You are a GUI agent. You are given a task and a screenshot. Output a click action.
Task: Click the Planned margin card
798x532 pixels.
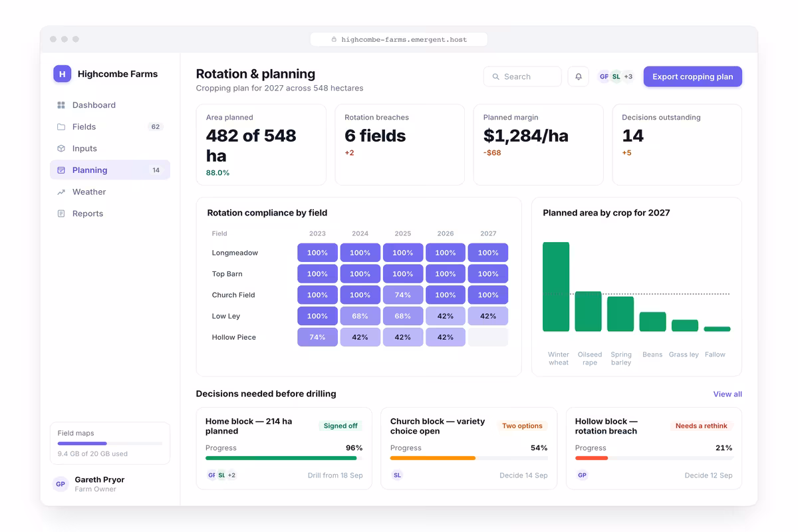[x=539, y=144]
